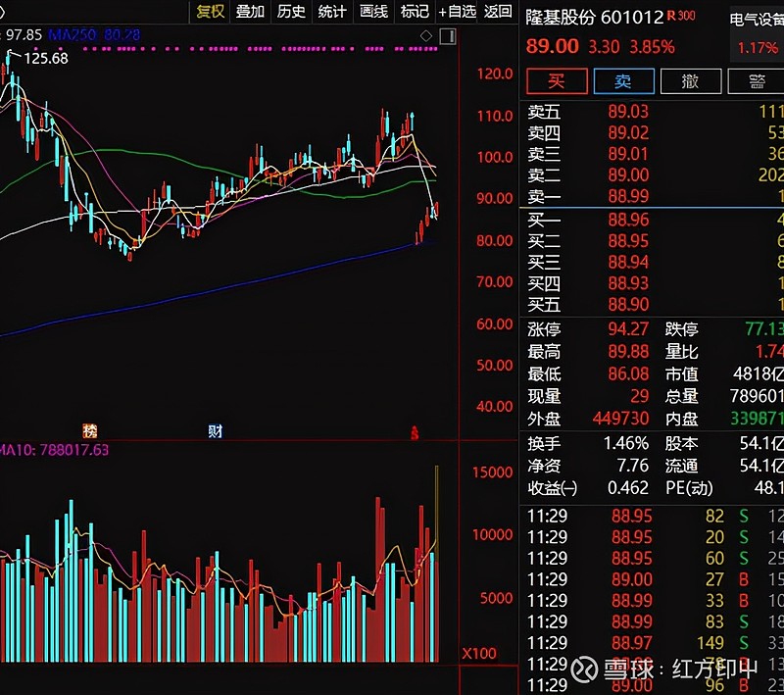This screenshot has height=695, width=784.
Task: Click the red dividend marker below the chart
Action: coord(415,433)
